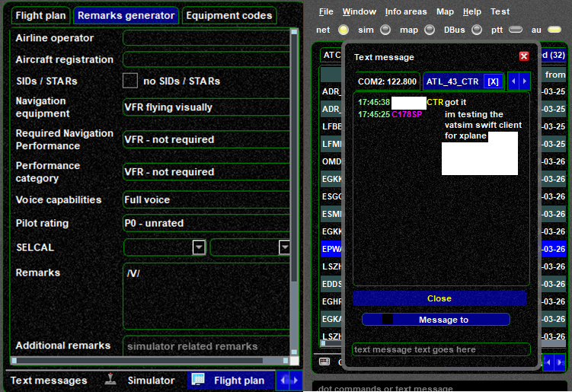
Task: Close the Text message overlay via red X
Action: pyautogui.click(x=523, y=56)
